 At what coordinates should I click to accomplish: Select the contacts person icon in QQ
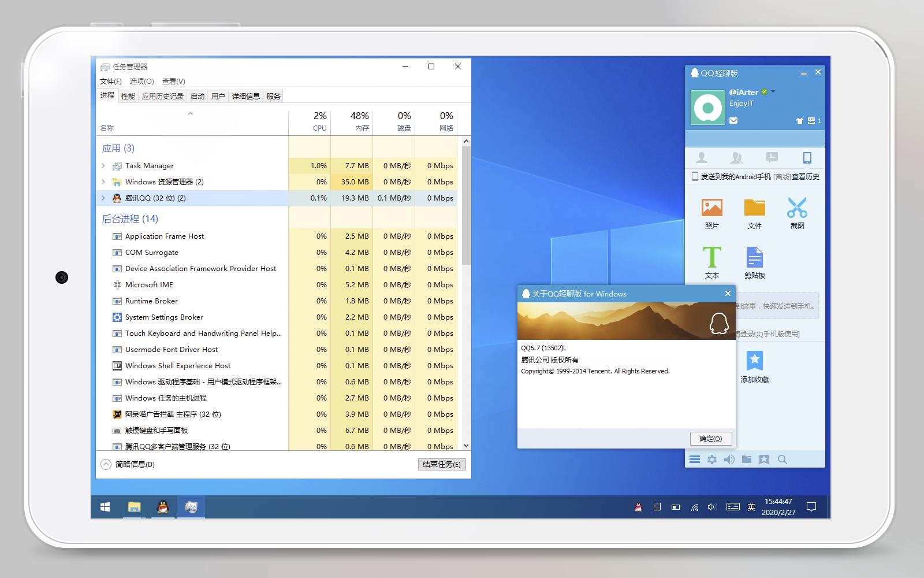[x=702, y=157]
